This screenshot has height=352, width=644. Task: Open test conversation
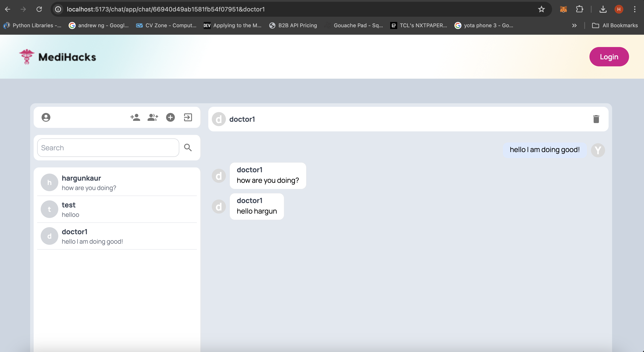(117, 209)
